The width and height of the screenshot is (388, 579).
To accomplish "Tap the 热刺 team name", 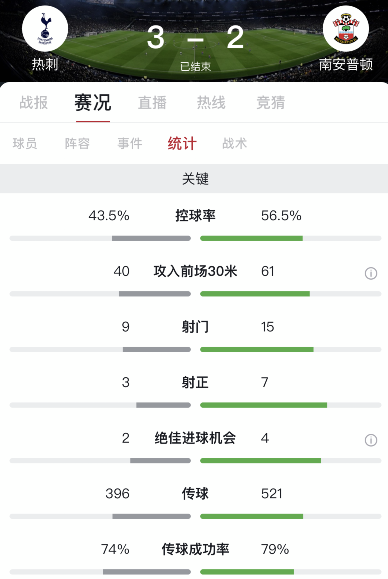I will coord(45,64).
